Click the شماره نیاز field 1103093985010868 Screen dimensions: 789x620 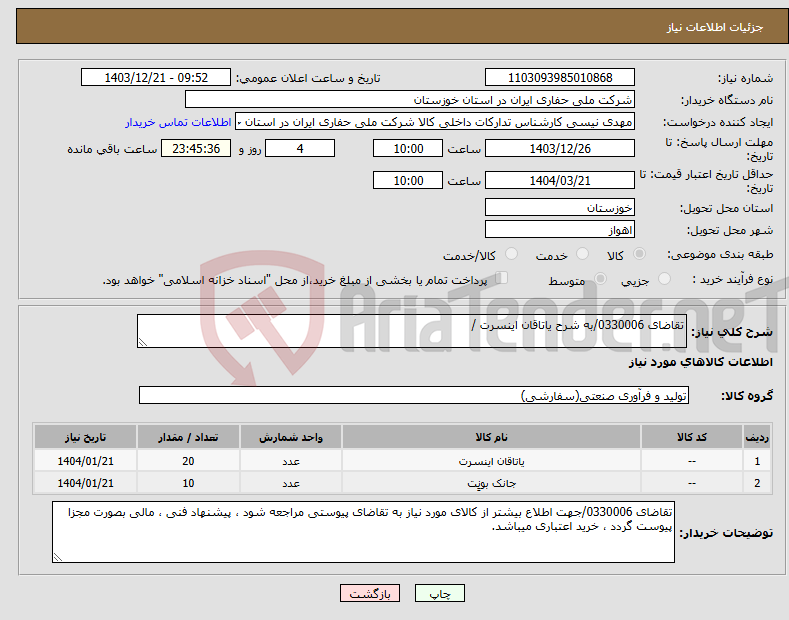point(560,78)
